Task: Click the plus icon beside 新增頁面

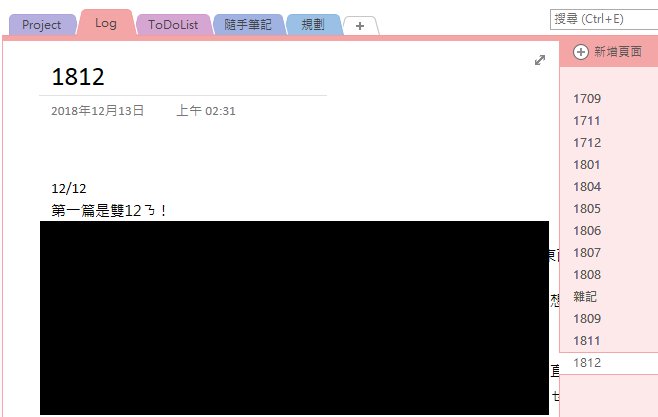Action: click(x=581, y=52)
